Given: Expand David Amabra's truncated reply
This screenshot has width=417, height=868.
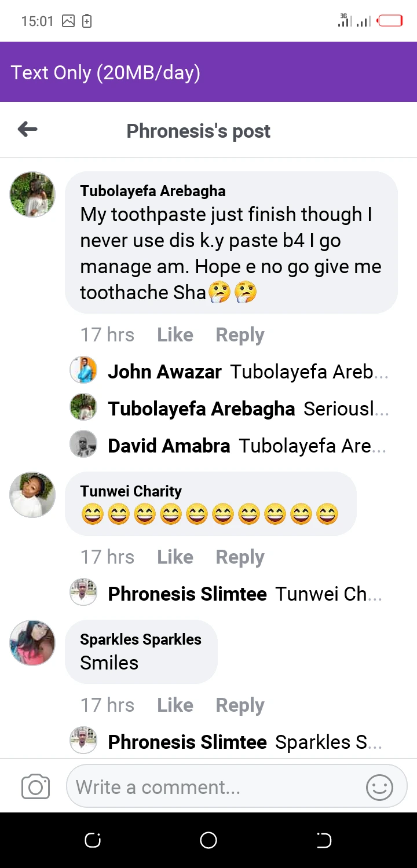Looking at the screenshot, I should click(x=313, y=446).
